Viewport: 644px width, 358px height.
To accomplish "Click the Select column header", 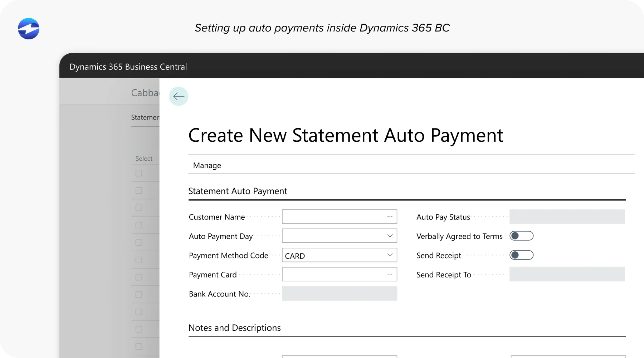I will 144,159.
